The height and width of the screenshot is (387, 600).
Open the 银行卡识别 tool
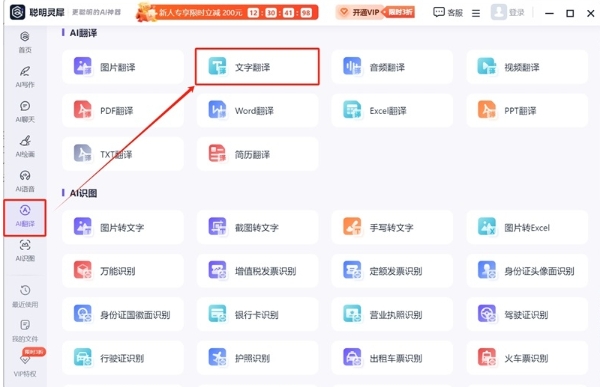tap(257, 315)
